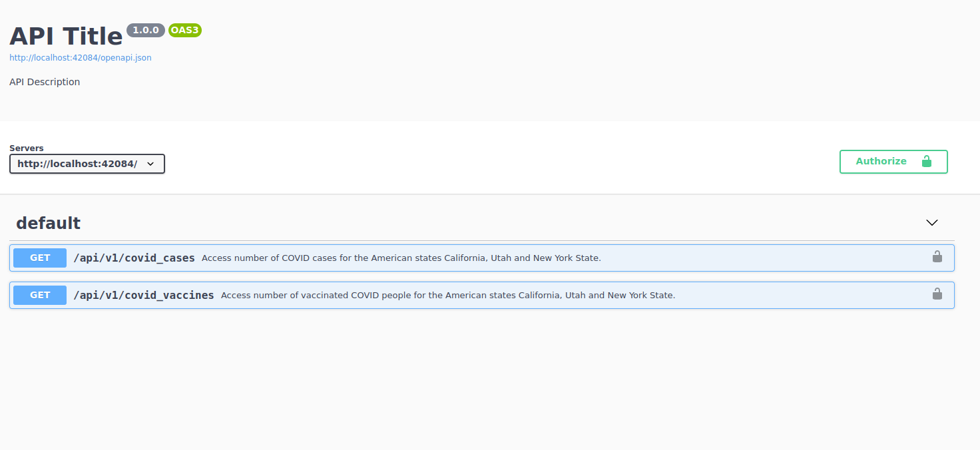980x450 pixels.
Task: Click the Servers label
Action: click(27, 148)
